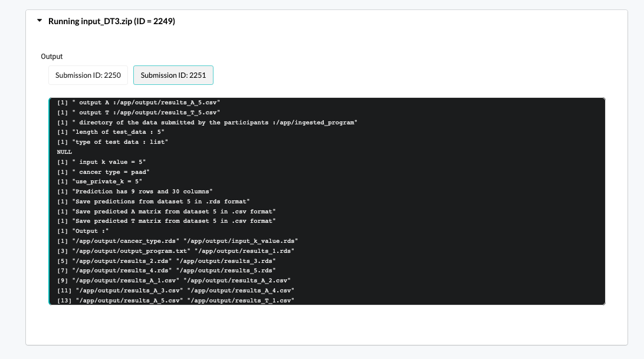The width and height of the screenshot is (644, 359).
Task: Select the Submission ID: 2251 tab
Action: (173, 75)
